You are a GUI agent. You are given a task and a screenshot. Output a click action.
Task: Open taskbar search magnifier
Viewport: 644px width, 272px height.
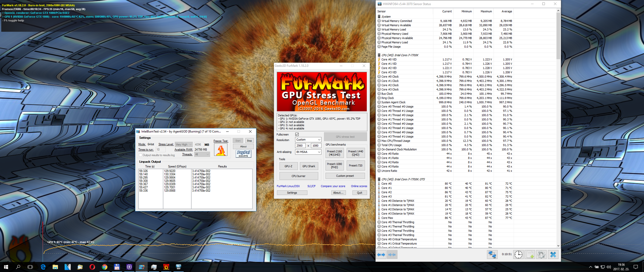coord(18,267)
